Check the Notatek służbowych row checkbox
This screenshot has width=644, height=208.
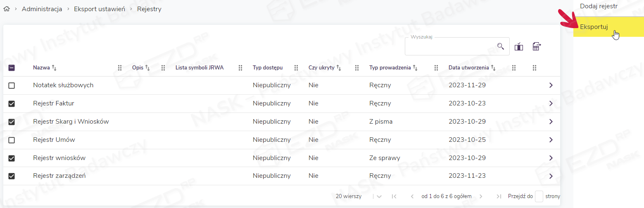click(x=12, y=86)
